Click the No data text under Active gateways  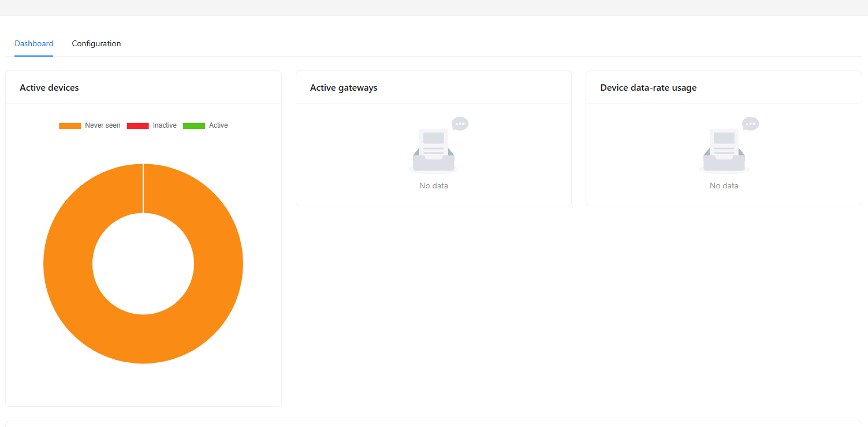click(x=434, y=186)
